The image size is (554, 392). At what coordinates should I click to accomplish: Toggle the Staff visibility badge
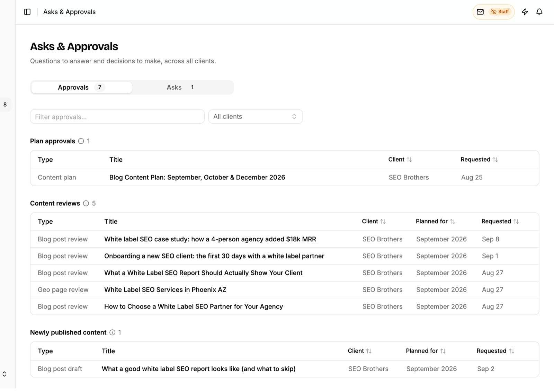[x=500, y=12]
